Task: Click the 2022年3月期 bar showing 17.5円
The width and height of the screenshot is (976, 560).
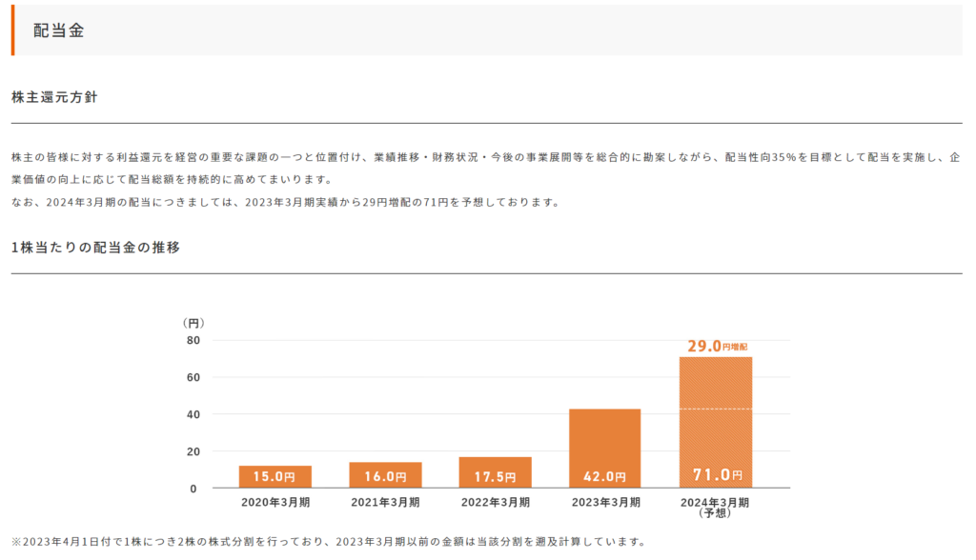Action: click(496, 473)
